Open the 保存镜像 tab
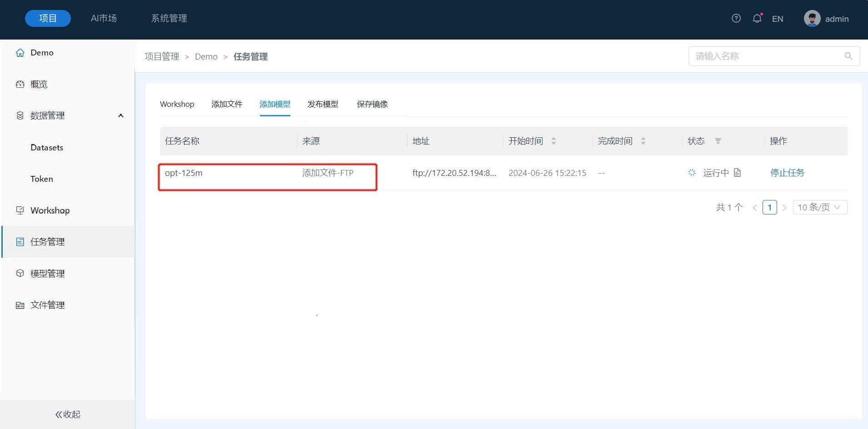 click(x=372, y=105)
